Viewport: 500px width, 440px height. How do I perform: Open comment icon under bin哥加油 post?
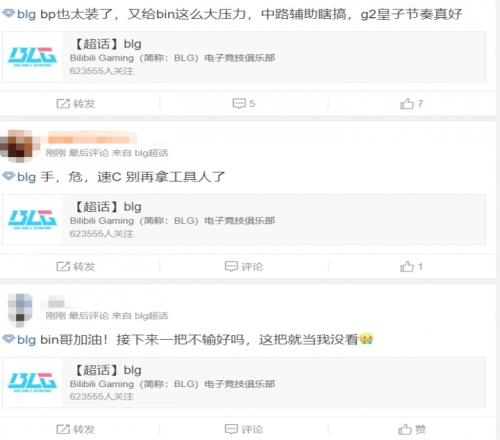pos(231,429)
